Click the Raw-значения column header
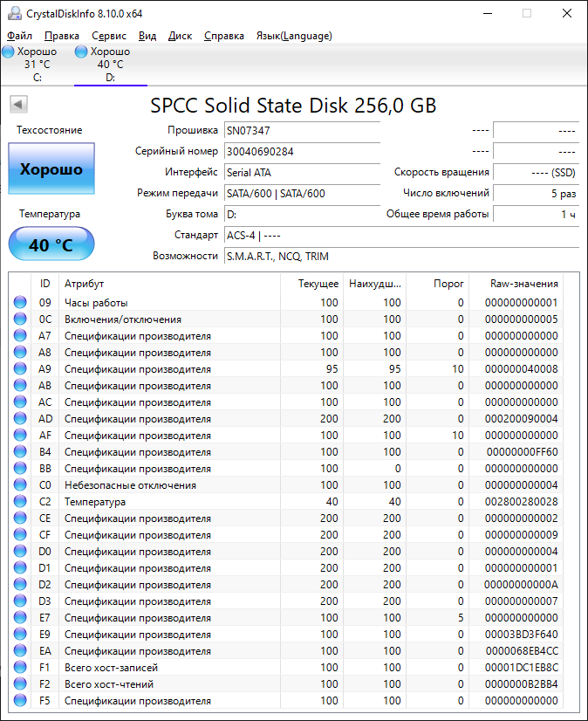This screenshot has width=588, height=721. [x=524, y=284]
